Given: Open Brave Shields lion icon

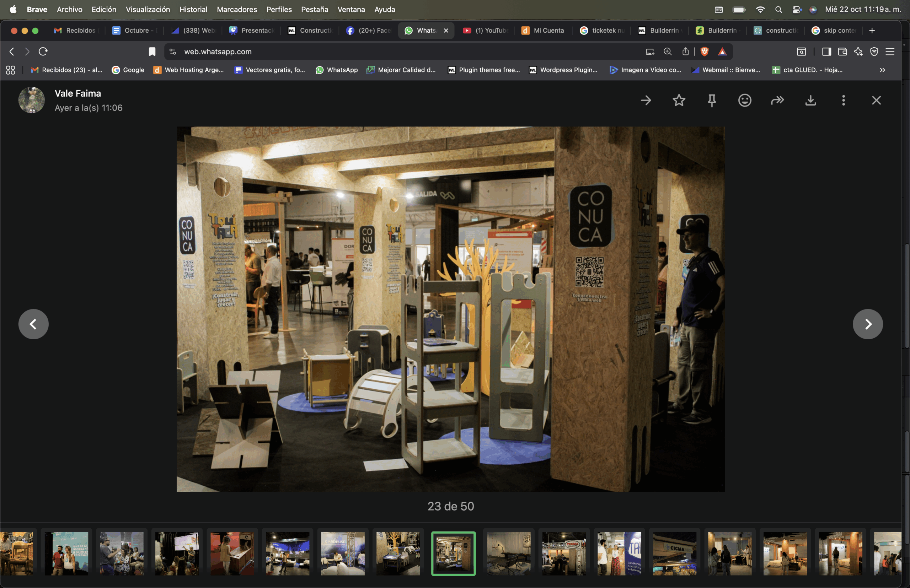Looking at the screenshot, I should (x=705, y=52).
